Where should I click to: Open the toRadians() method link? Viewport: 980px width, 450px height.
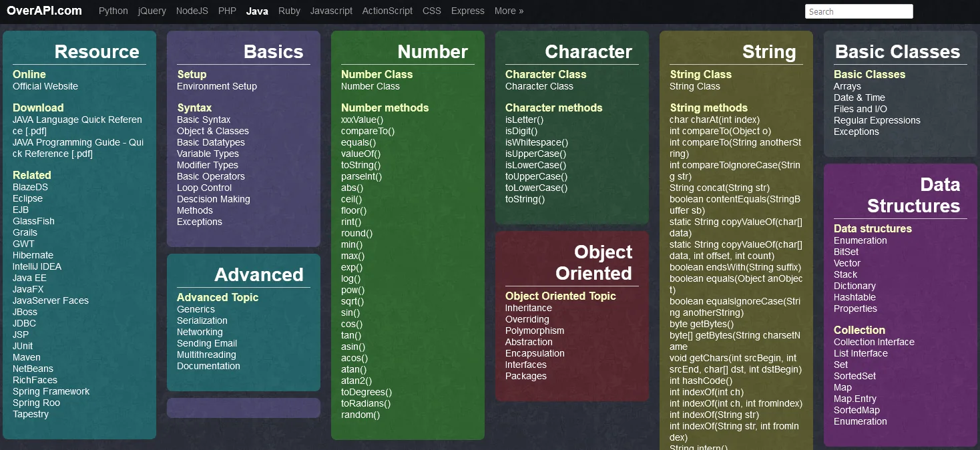(x=366, y=403)
